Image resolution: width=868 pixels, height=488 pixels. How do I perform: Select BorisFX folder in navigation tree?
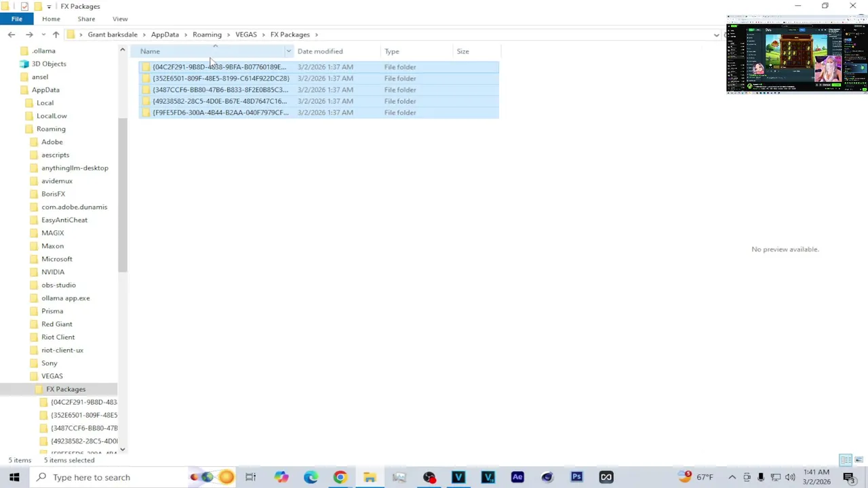pyautogui.click(x=53, y=194)
